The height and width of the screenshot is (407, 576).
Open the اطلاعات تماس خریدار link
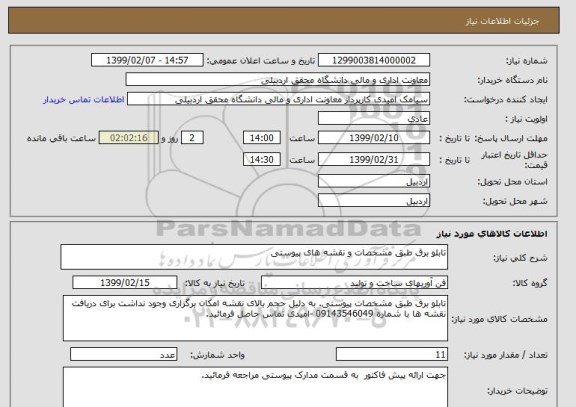(x=84, y=100)
